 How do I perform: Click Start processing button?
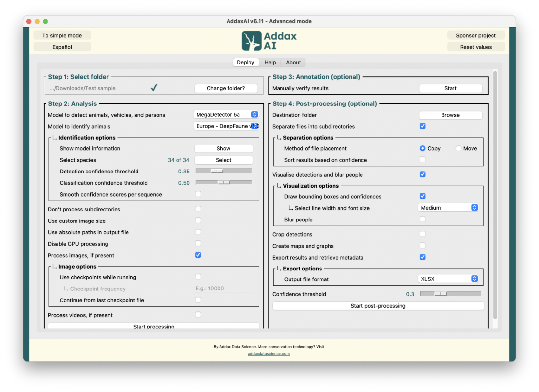pyautogui.click(x=154, y=326)
